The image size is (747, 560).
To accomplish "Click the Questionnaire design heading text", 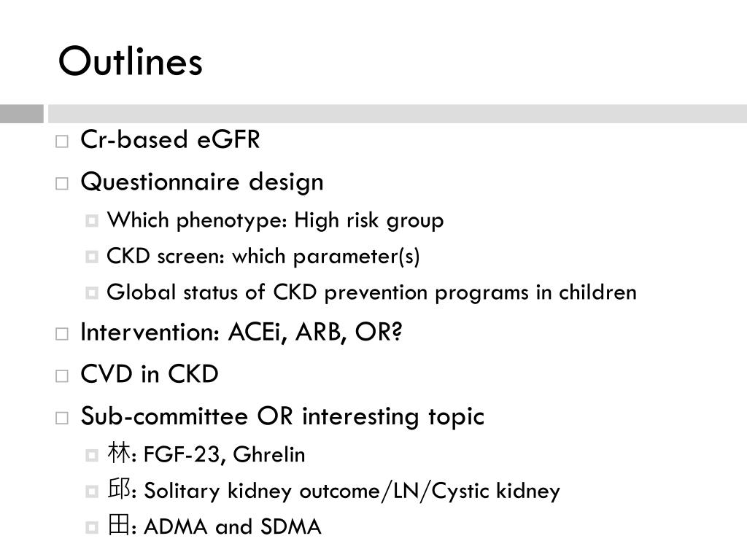I will click(202, 182).
